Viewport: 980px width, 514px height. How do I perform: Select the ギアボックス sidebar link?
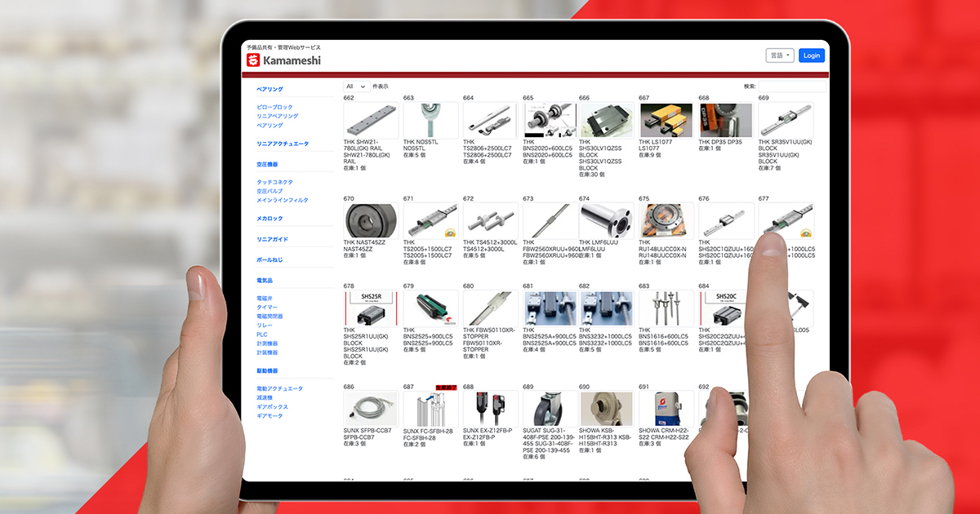point(272,407)
